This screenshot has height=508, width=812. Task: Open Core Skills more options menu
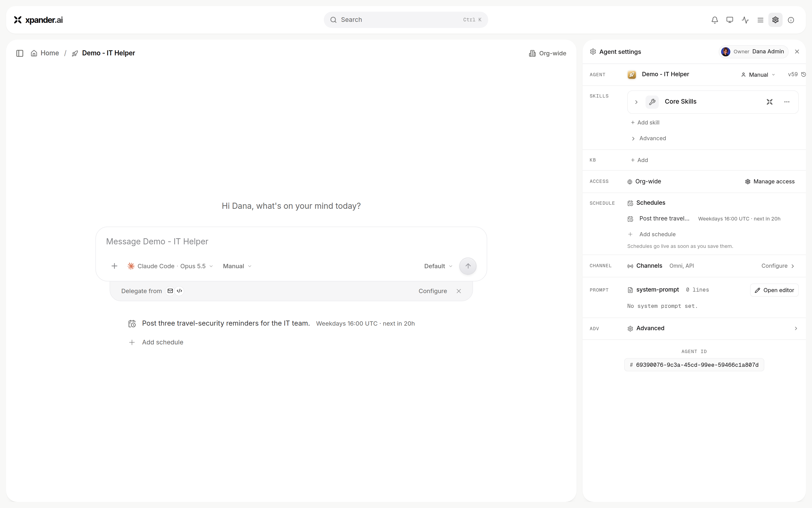click(x=787, y=102)
